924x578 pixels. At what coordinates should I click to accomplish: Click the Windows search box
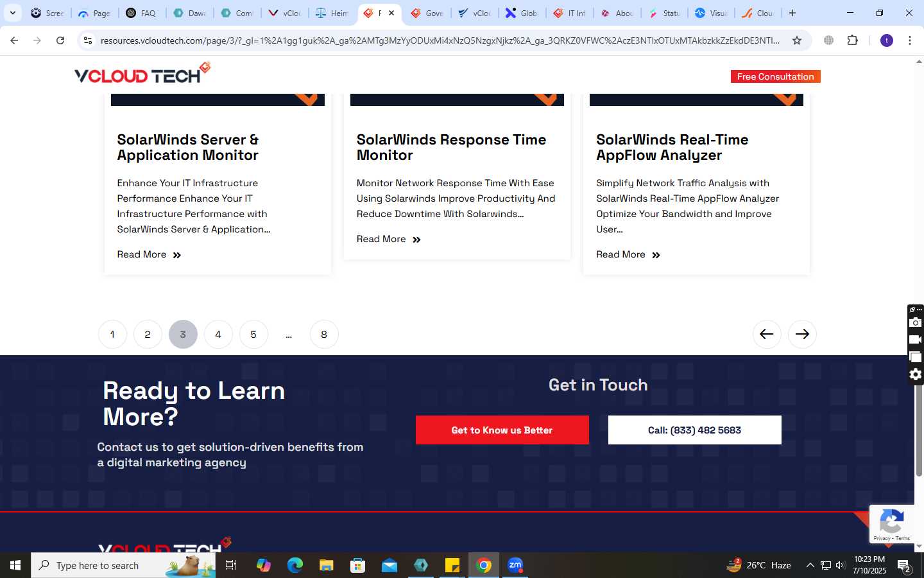point(123,565)
